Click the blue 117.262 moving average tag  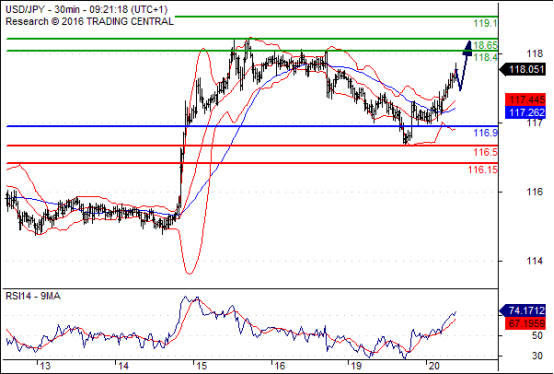pyautogui.click(x=526, y=113)
